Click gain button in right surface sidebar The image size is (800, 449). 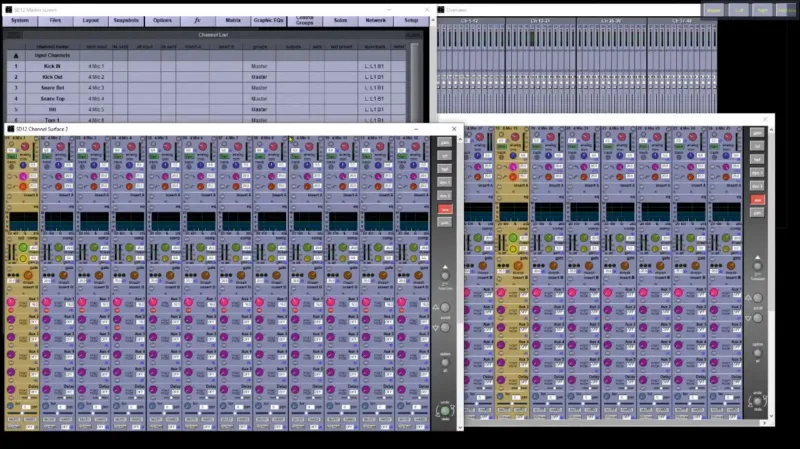point(758,133)
